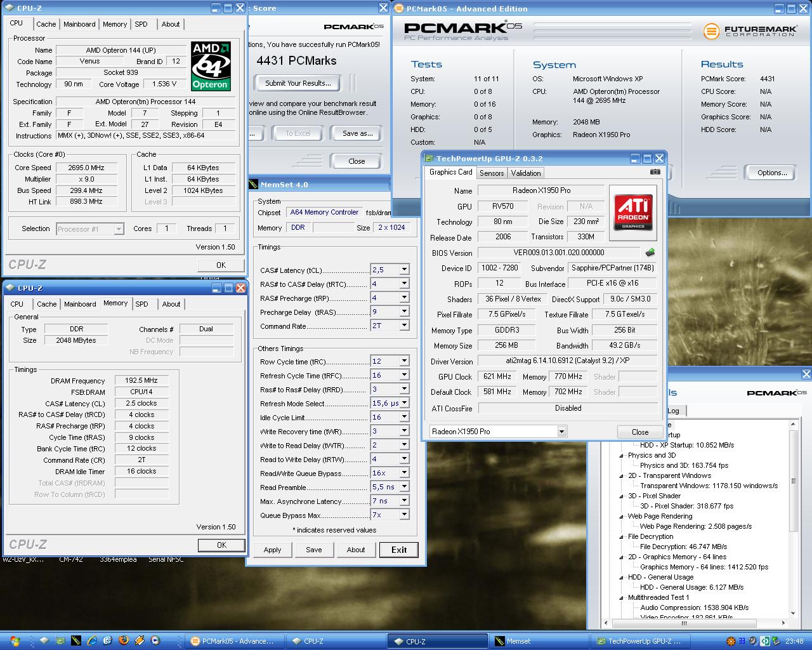812x650 pixels.
Task: Click the orange media player icon in the quick launch bar
Action: point(139,640)
